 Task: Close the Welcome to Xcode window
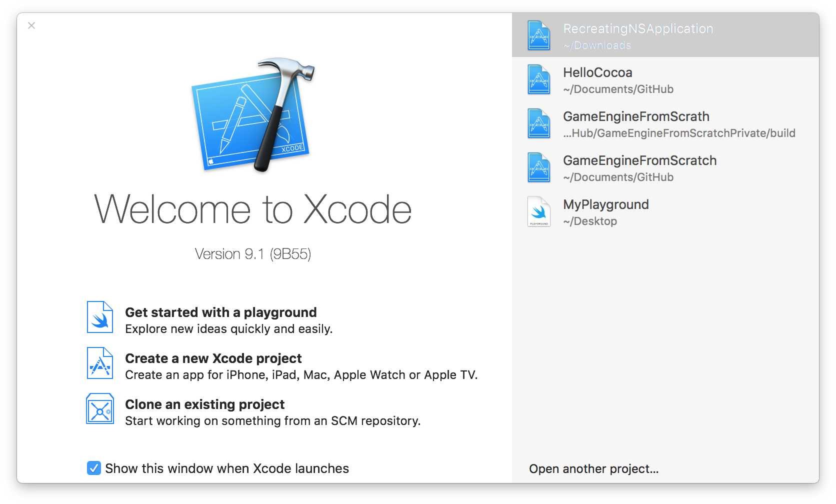(x=31, y=25)
